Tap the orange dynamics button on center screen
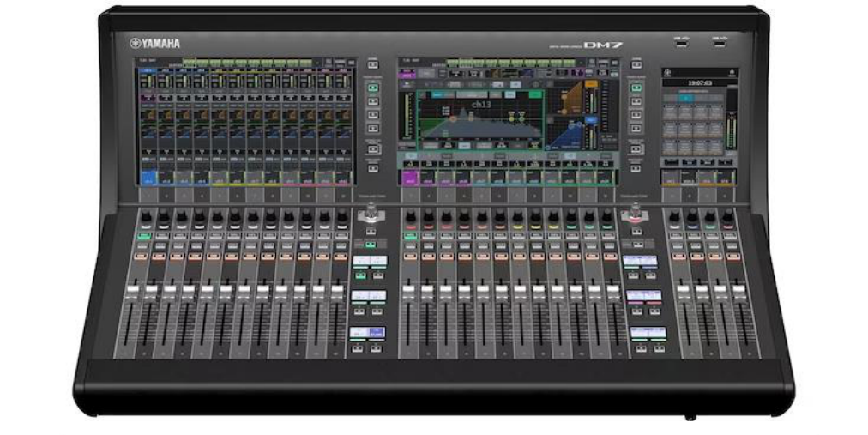Screen dimensions: 868x435 point(591,84)
